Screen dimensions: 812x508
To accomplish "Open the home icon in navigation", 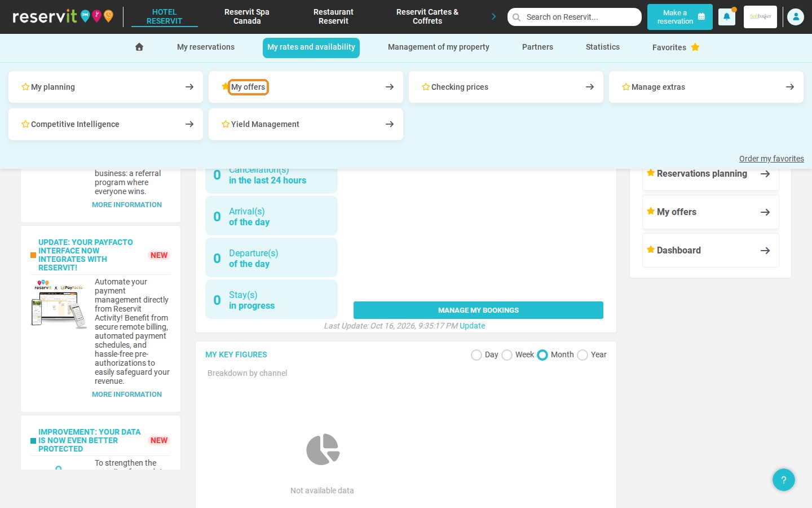I will click(x=139, y=47).
